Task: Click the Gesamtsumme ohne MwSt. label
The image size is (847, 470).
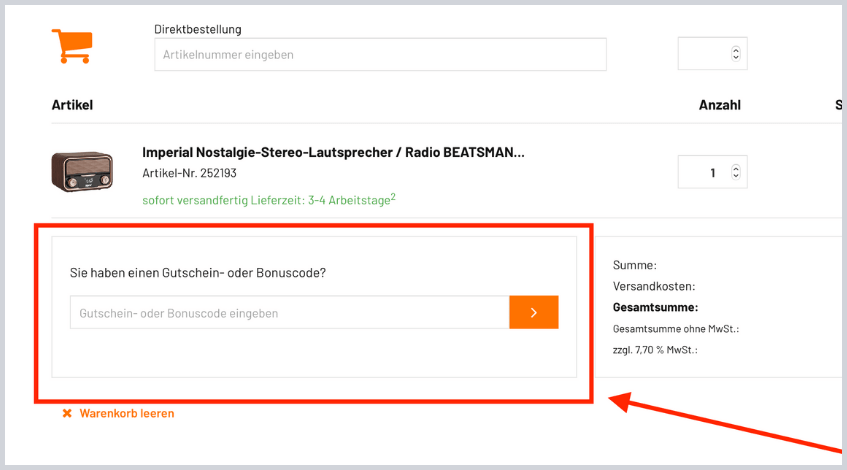Action: pos(676,329)
